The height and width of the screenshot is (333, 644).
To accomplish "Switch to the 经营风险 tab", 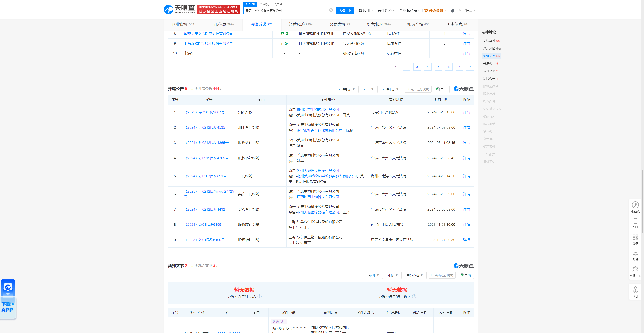I will (x=301, y=24).
